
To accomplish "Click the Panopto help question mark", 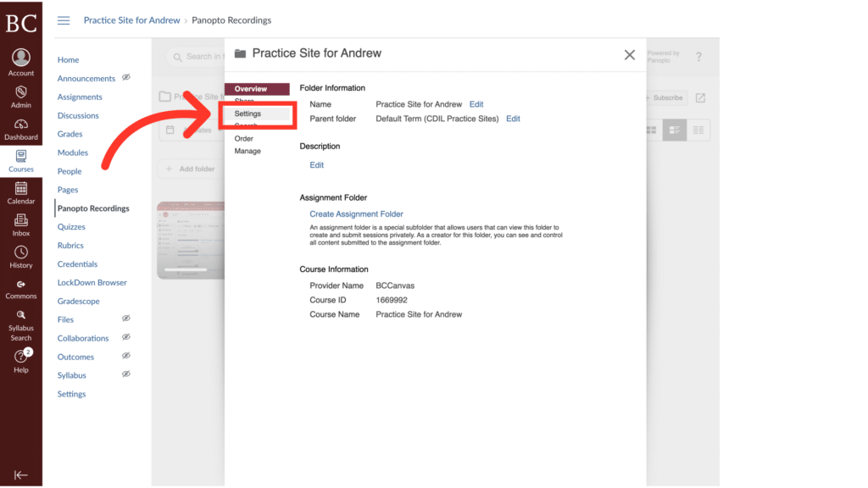I will [698, 57].
